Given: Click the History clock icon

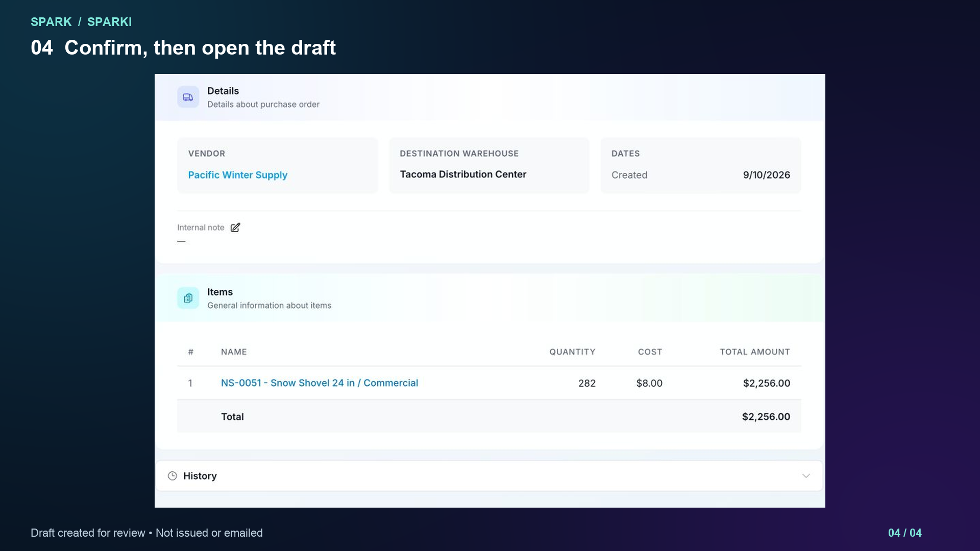Looking at the screenshot, I should point(173,476).
